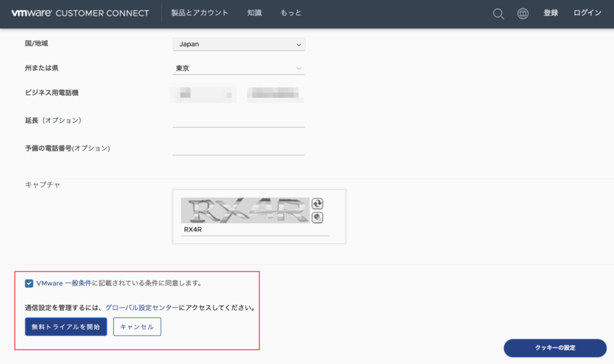Open the もっと menu
The width and height of the screenshot is (614, 364).
pos(291,13)
